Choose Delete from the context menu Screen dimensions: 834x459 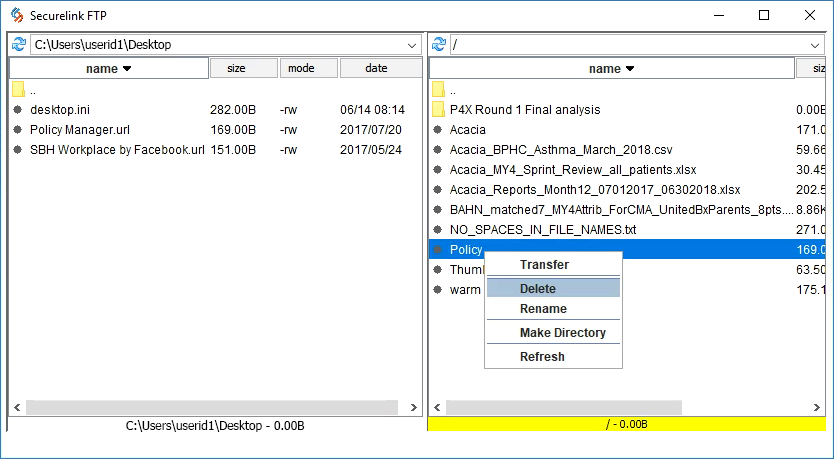pos(538,288)
